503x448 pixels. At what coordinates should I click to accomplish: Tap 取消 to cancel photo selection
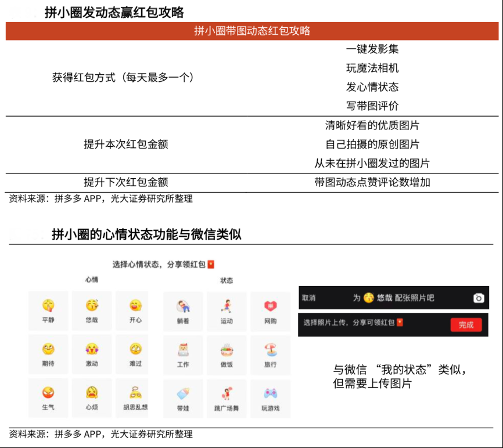(x=309, y=298)
